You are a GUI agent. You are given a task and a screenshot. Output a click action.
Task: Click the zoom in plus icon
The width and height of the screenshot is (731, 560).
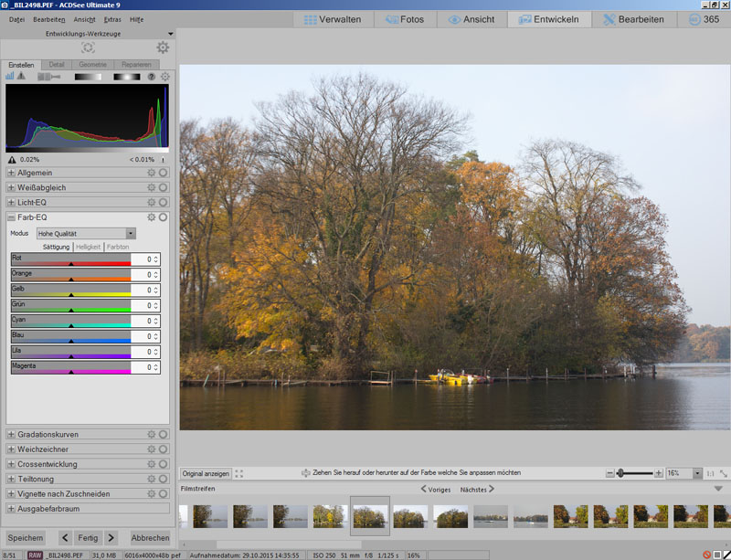pyautogui.click(x=659, y=473)
